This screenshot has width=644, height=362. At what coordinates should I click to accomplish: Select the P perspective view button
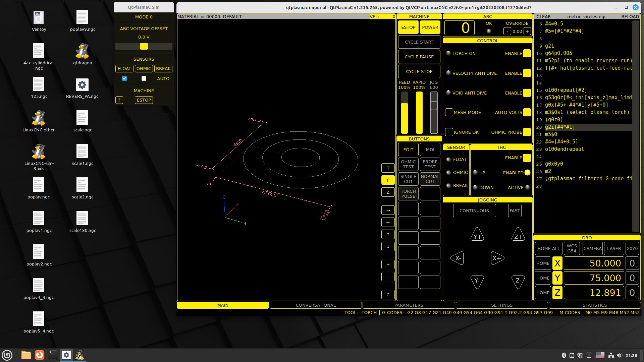pyautogui.click(x=388, y=180)
